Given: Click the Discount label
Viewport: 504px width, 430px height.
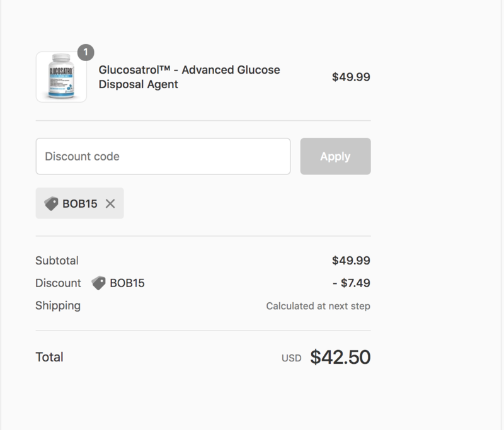Looking at the screenshot, I should (x=58, y=283).
